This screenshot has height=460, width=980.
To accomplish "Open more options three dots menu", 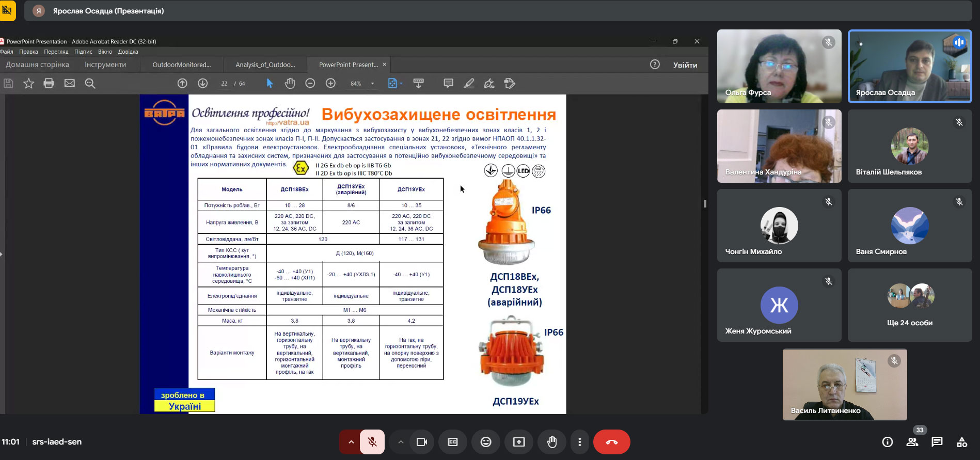I will click(x=579, y=442).
